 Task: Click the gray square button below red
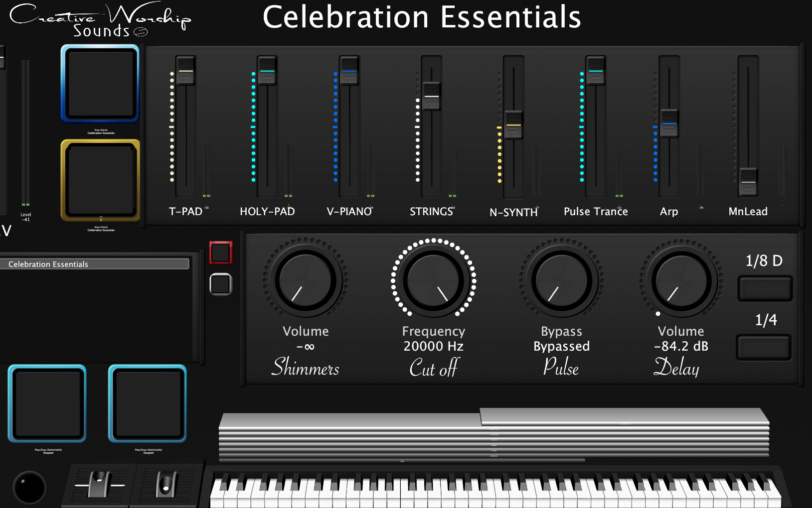pyautogui.click(x=221, y=284)
